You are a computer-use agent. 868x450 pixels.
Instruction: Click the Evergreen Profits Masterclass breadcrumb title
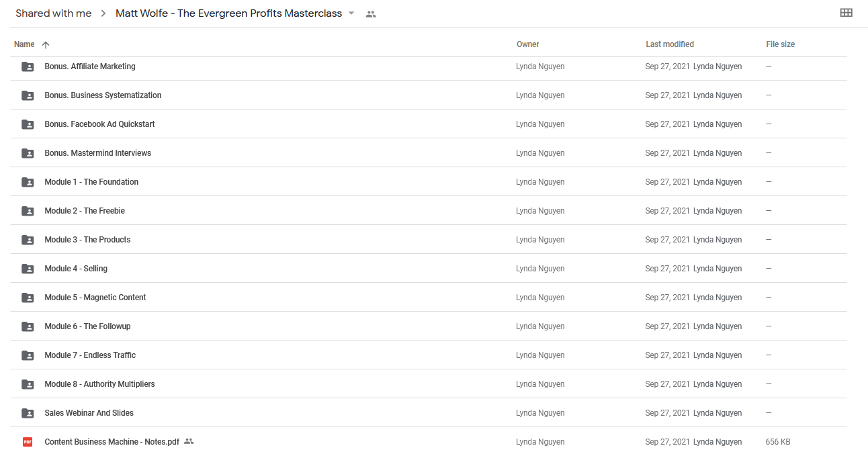coord(228,13)
